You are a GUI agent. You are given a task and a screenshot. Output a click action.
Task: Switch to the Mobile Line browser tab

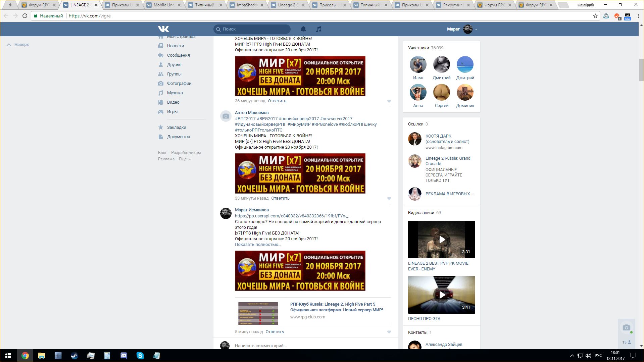pos(163,5)
